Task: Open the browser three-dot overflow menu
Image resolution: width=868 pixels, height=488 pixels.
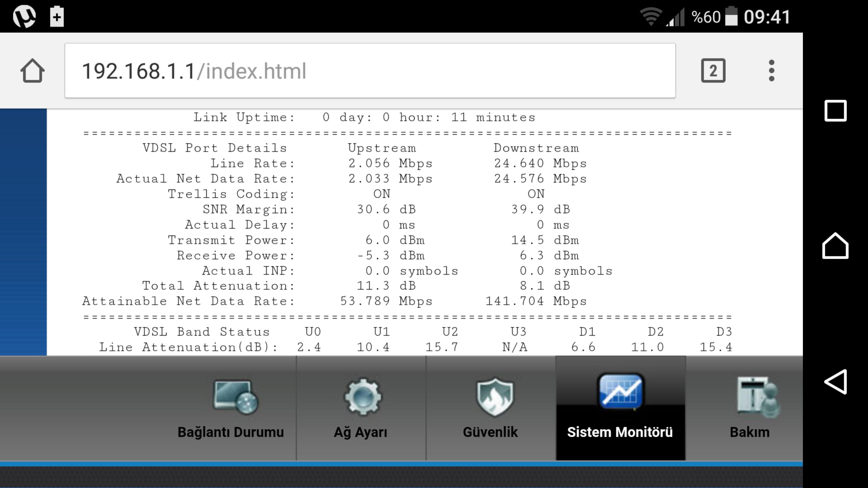Action: 771,71
